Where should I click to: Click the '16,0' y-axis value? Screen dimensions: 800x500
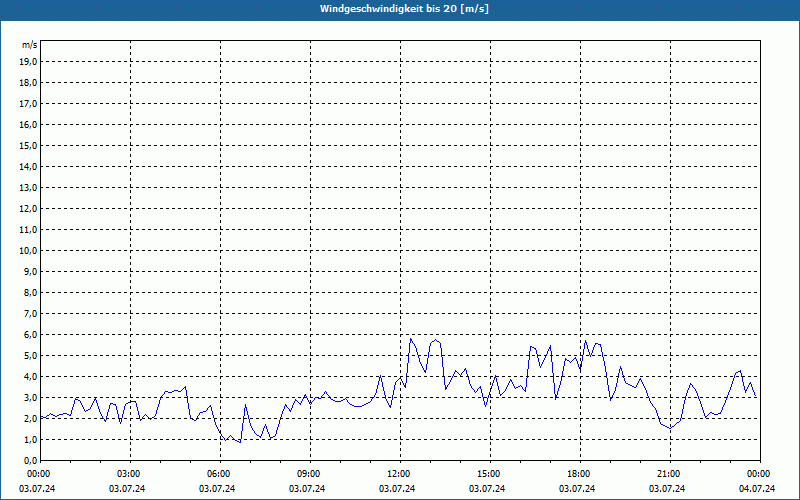pyautogui.click(x=29, y=124)
